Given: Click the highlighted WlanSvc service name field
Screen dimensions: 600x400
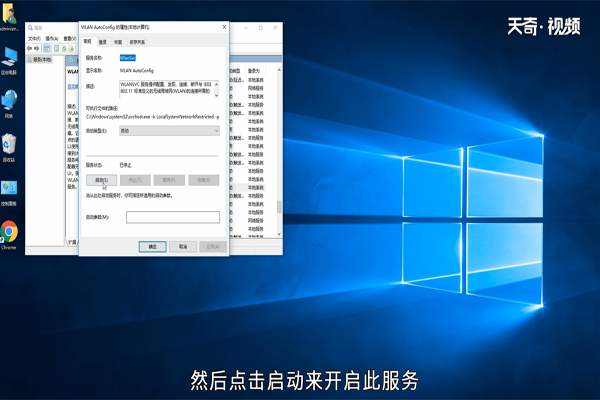Looking at the screenshot, I should (128, 58).
